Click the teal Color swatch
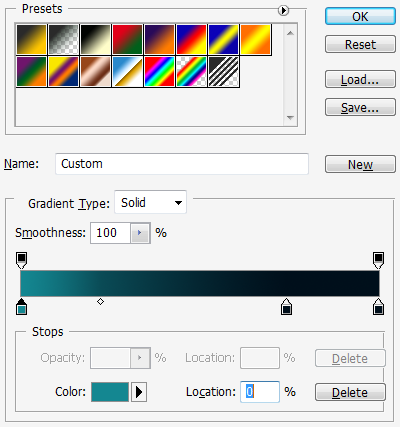The image size is (400, 427). (x=110, y=392)
